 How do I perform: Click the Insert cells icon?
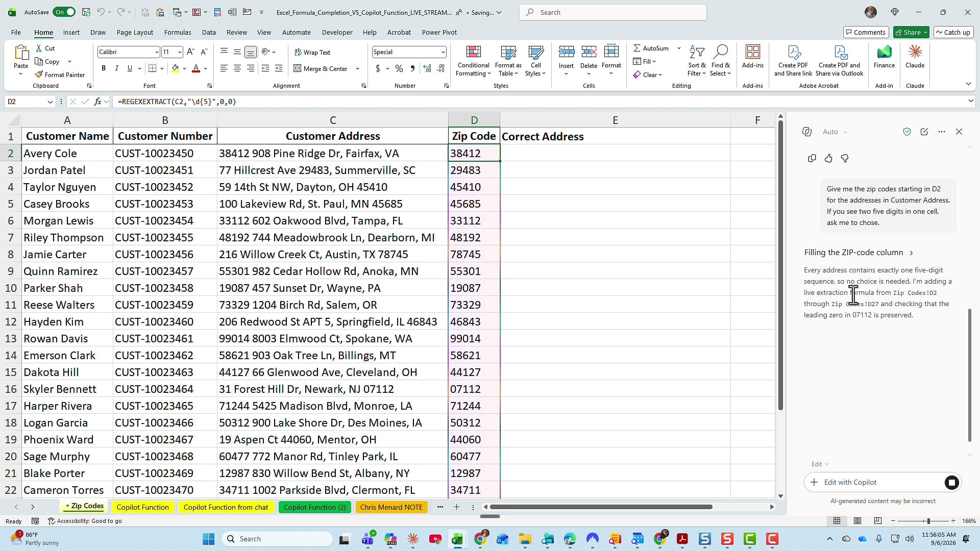point(566,52)
